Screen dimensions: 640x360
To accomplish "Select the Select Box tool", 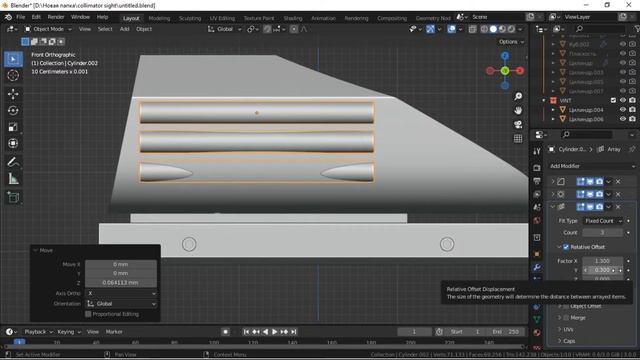I will [13, 59].
